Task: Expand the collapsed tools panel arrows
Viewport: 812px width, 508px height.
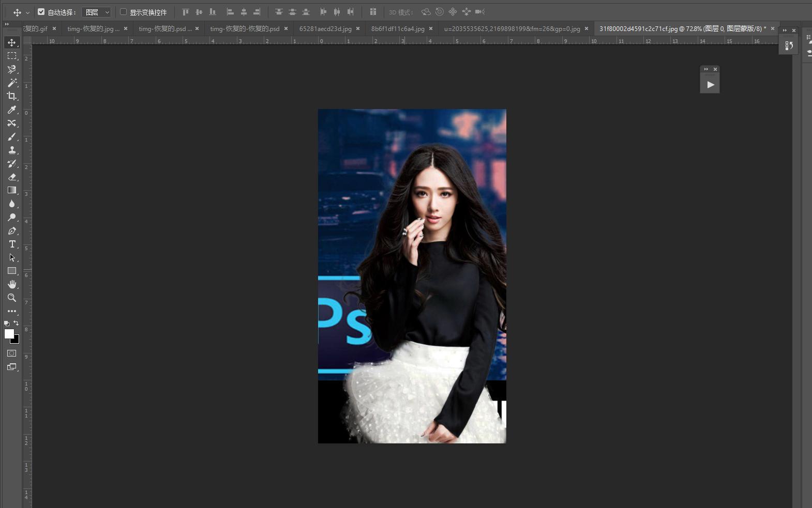Action: 7,24
